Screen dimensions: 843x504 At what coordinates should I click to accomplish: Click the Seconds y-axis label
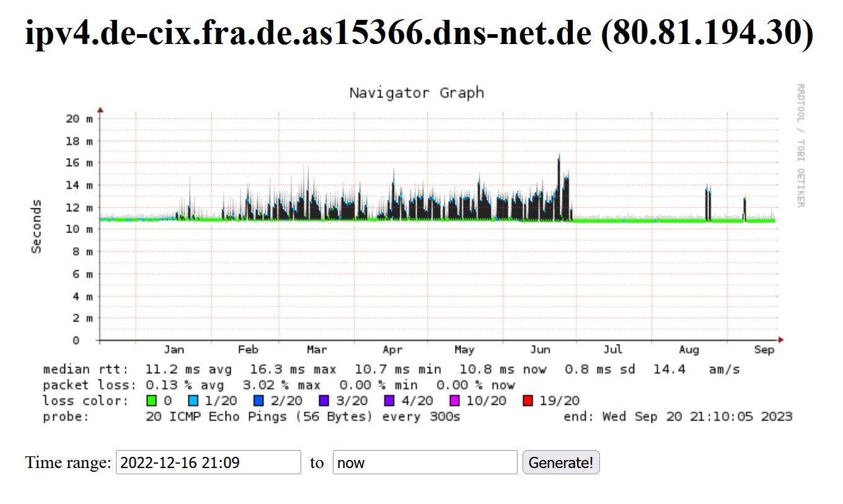tap(37, 226)
